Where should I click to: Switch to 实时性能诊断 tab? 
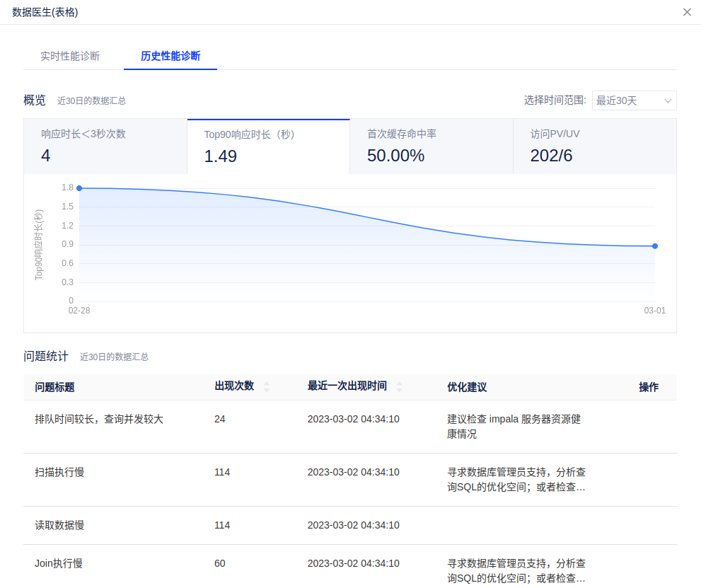[x=70, y=57]
